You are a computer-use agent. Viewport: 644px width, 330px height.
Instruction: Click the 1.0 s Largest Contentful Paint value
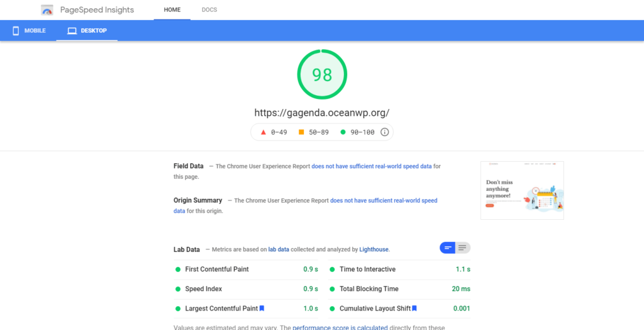click(x=311, y=309)
